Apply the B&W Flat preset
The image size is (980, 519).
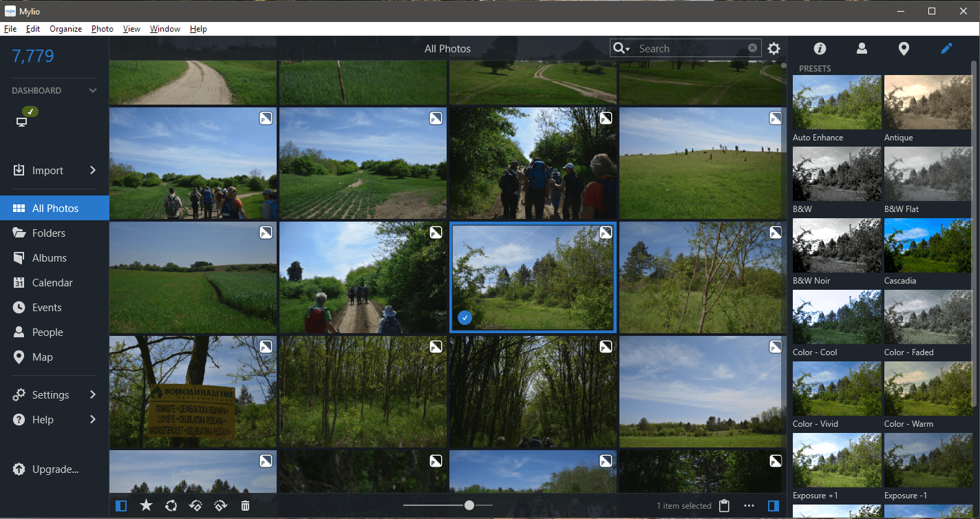tap(928, 174)
